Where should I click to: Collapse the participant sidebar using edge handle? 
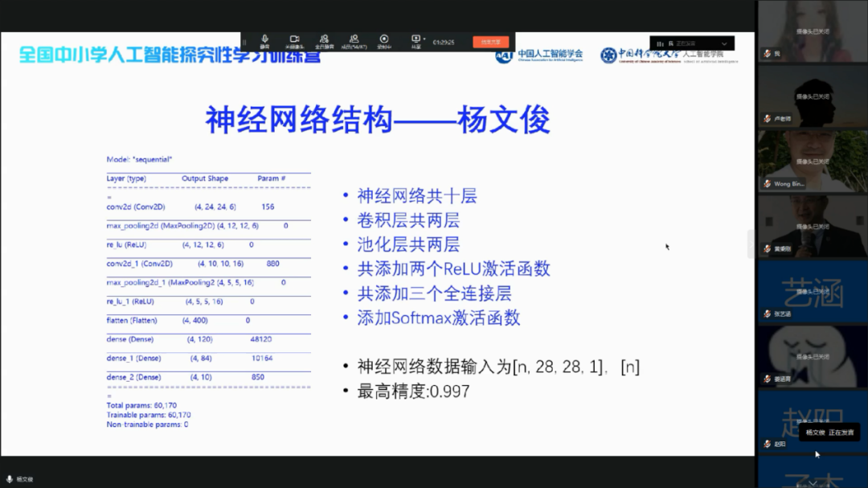[x=751, y=244]
